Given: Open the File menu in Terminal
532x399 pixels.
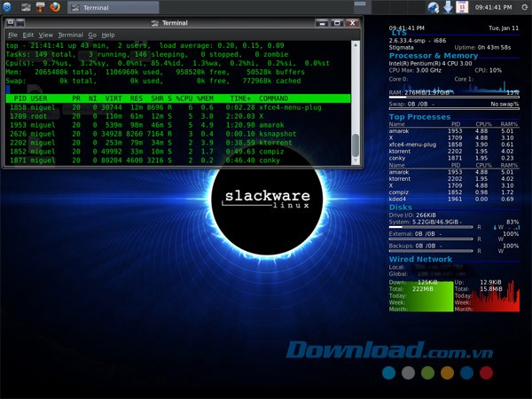Looking at the screenshot, I should (x=12, y=35).
